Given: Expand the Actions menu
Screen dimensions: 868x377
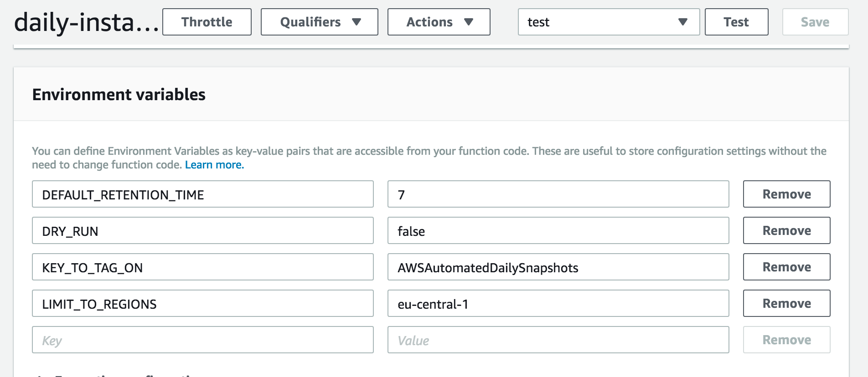Looking at the screenshot, I should [x=439, y=22].
